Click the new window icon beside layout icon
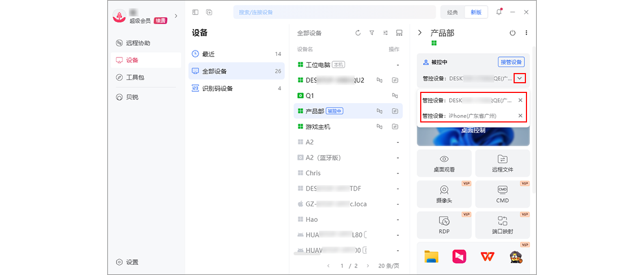The image size is (644, 275). click(209, 12)
